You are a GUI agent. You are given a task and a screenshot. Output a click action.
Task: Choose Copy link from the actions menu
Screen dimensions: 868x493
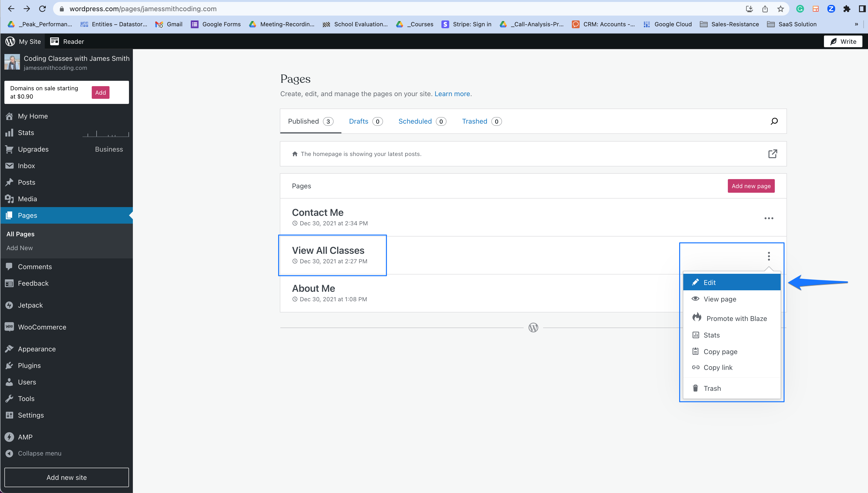point(732,368)
